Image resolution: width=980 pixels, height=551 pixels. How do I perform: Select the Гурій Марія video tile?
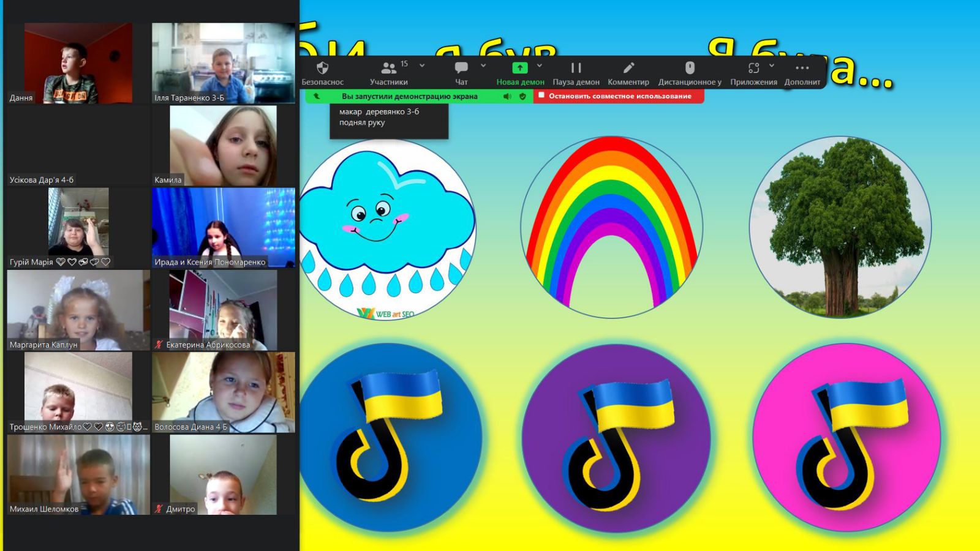pos(78,228)
